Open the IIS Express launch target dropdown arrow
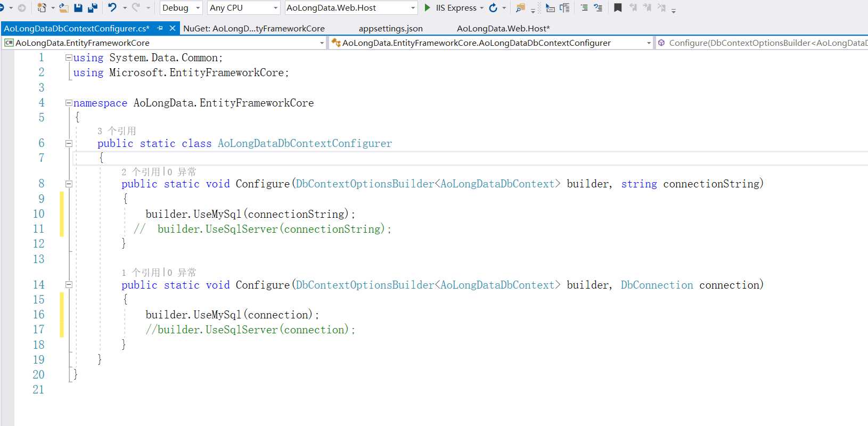 pyautogui.click(x=481, y=8)
